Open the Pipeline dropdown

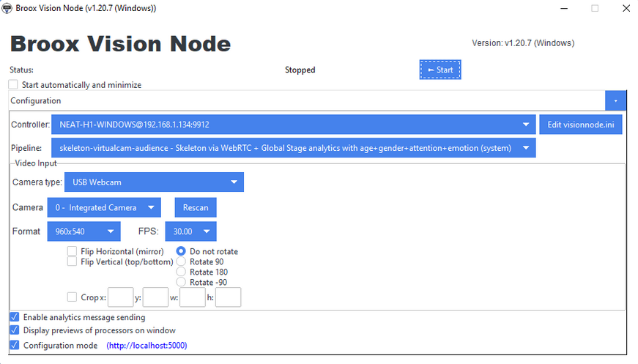pos(294,148)
